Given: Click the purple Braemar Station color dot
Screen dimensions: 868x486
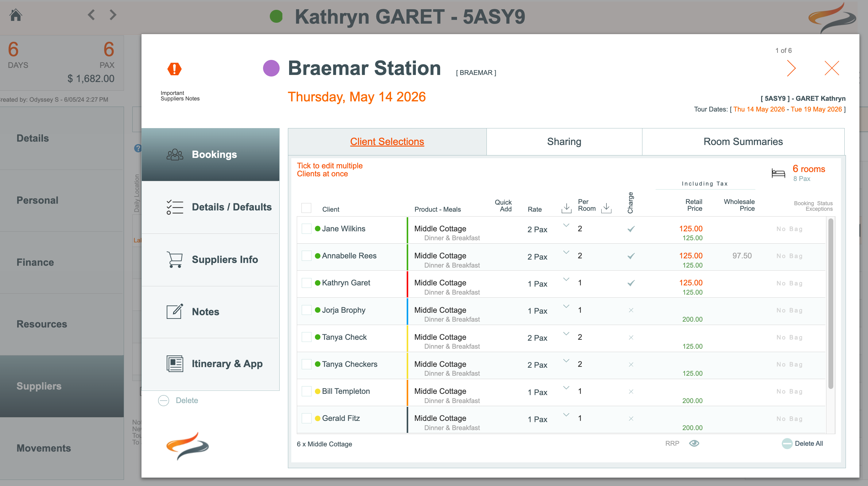Looking at the screenshot, I should (x=271, y=69).
